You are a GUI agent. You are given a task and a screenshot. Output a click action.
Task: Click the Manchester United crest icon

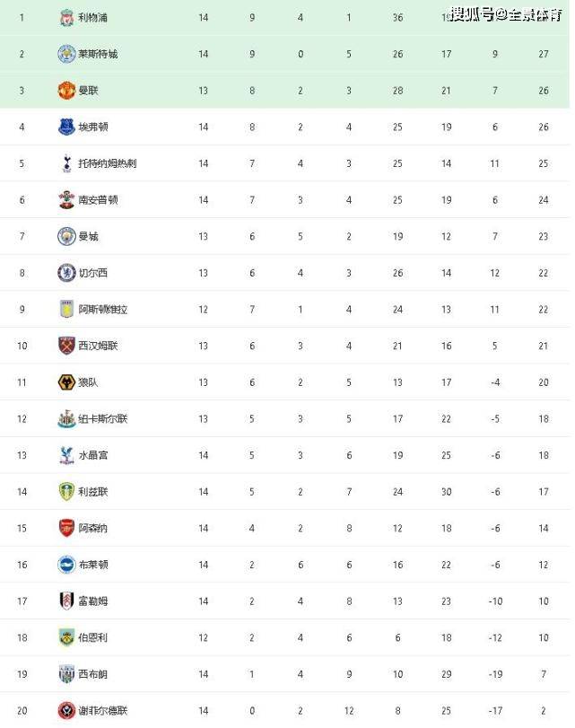point(66,91)
